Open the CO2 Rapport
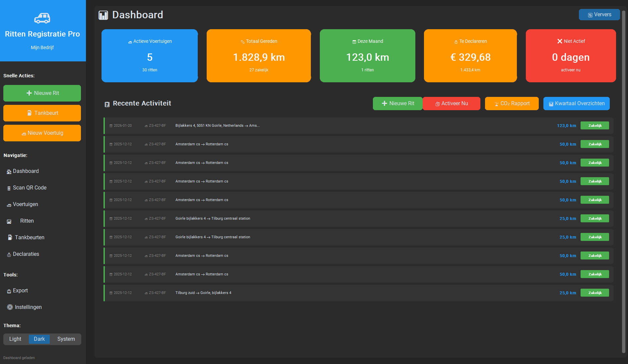This screenshot has width=628, height=364. pos(512,103)
